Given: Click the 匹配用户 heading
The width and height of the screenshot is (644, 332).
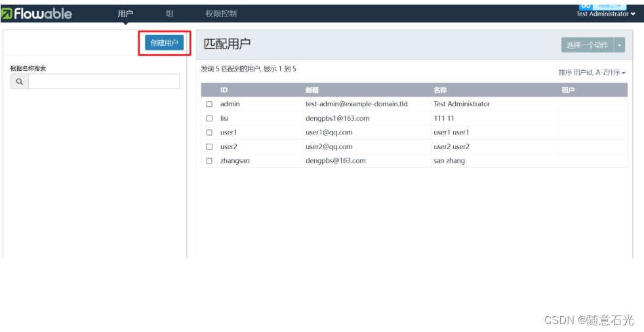Looking at the screenshot, I should (x=227, y=43).
